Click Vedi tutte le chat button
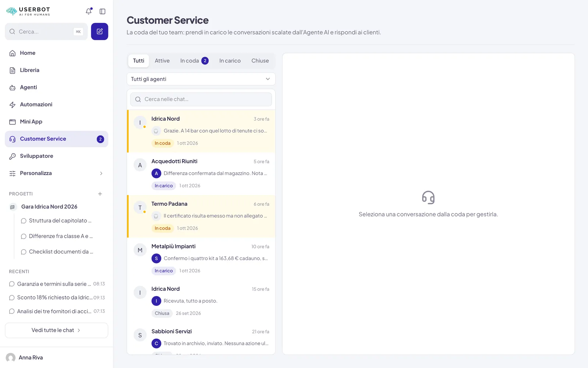Viewport: 588px width, 368px height. pos(57,330)
